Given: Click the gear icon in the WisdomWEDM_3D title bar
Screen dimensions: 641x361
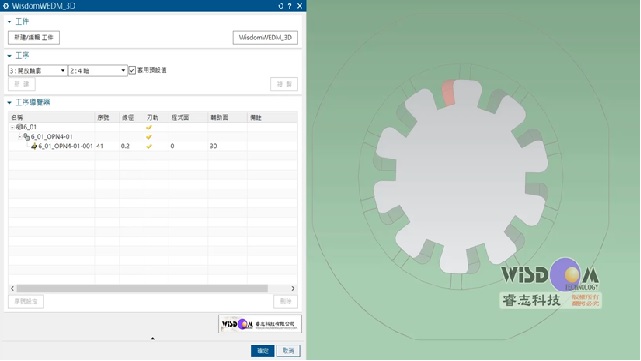Looking at the screenshot, I should click(6, 6).
